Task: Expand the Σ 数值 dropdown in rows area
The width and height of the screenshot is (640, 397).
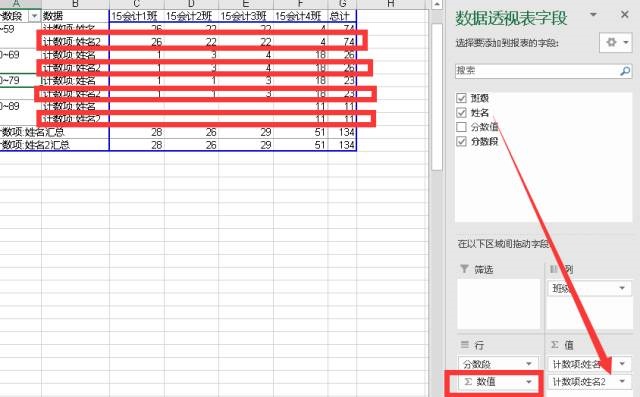Action: click(529, 382)
